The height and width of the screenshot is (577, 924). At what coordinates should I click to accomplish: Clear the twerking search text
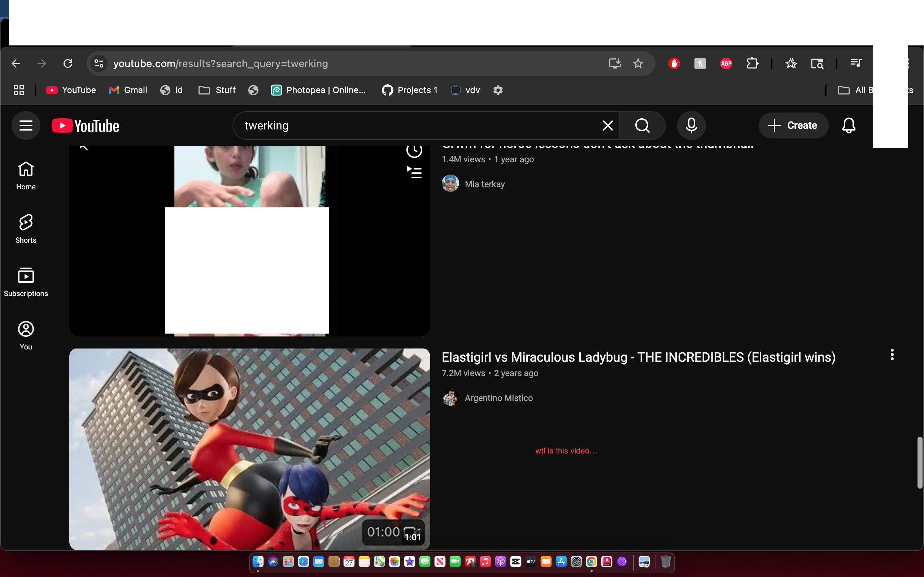click(607, 125)
